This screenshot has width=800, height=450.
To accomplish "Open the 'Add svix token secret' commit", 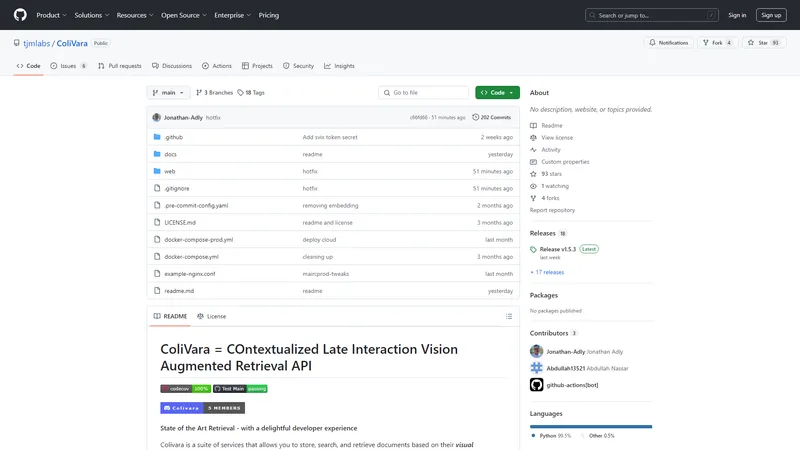I will [x=330, y=137].
